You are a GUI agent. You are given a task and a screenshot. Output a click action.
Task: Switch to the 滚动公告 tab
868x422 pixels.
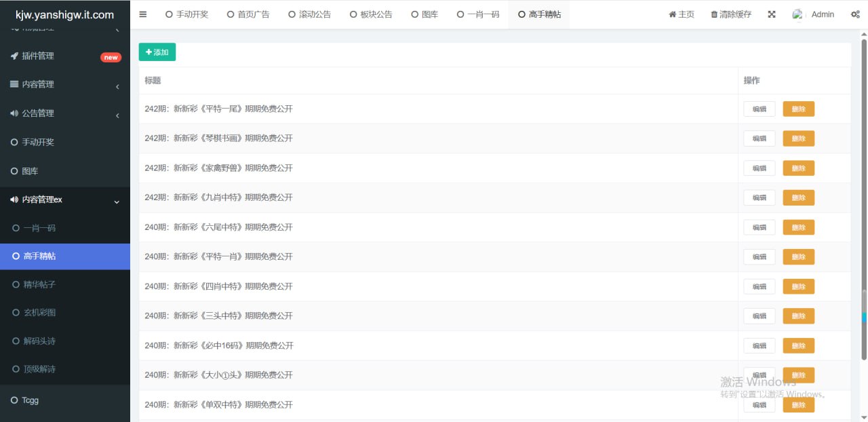309,14
